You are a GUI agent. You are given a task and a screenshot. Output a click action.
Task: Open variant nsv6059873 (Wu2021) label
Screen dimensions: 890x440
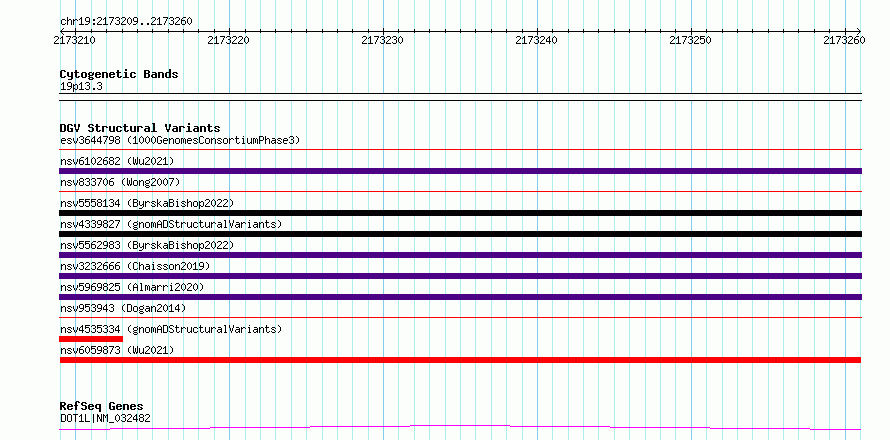(117, 350)
